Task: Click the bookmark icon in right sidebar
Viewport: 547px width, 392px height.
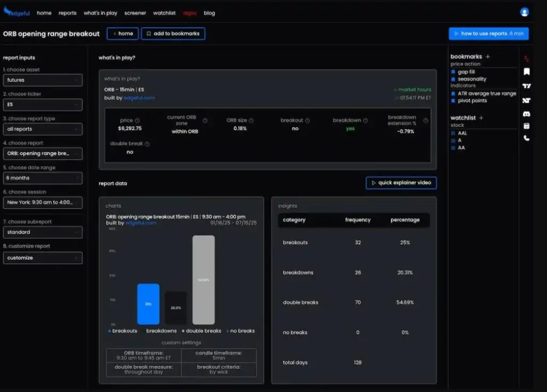Action: (x=526, y=72)
